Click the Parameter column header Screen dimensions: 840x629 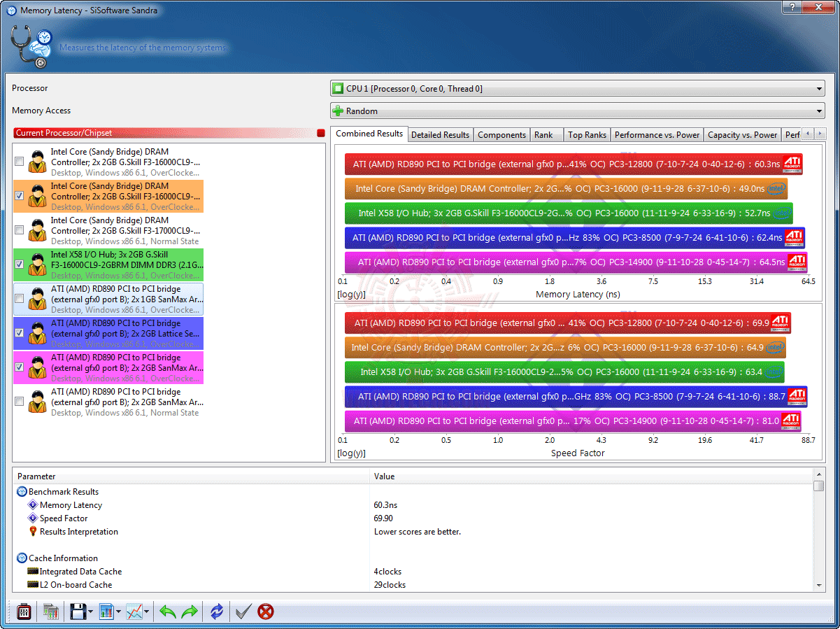191,476
